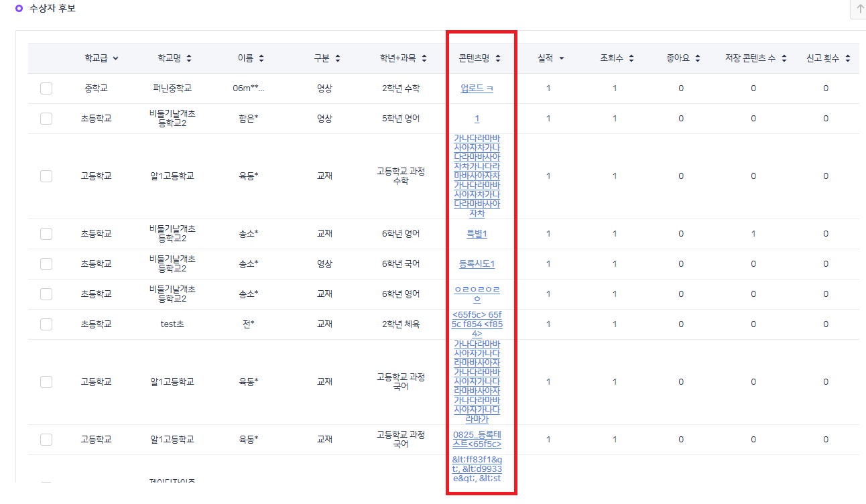
Task: Open the 0825_등록테스트 content link
Action: click(477, 440)
